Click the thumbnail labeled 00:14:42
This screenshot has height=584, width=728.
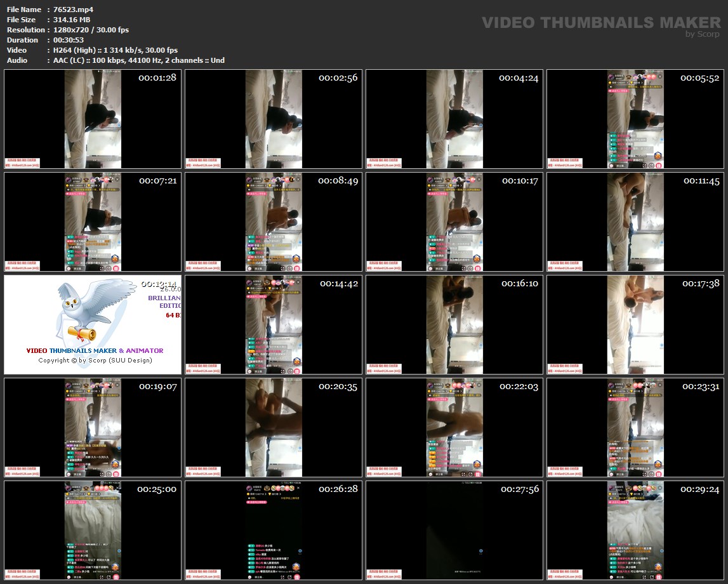point(274,324)
